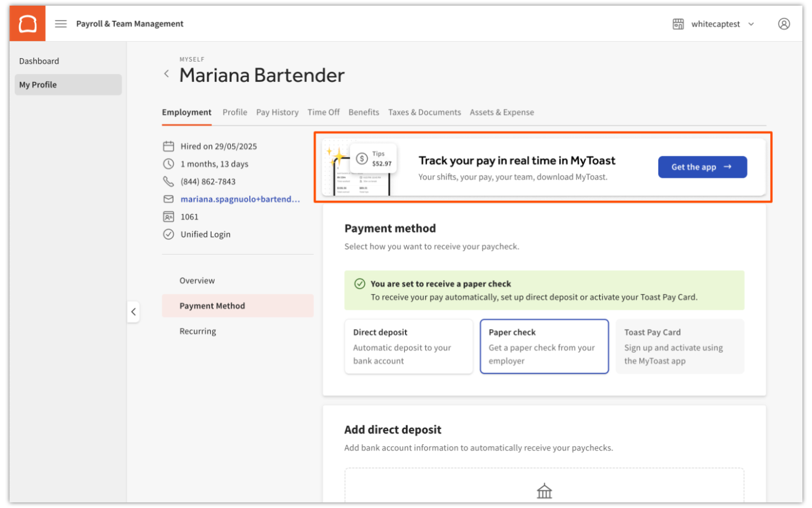Select the Paper check payment option

[544, 346]
